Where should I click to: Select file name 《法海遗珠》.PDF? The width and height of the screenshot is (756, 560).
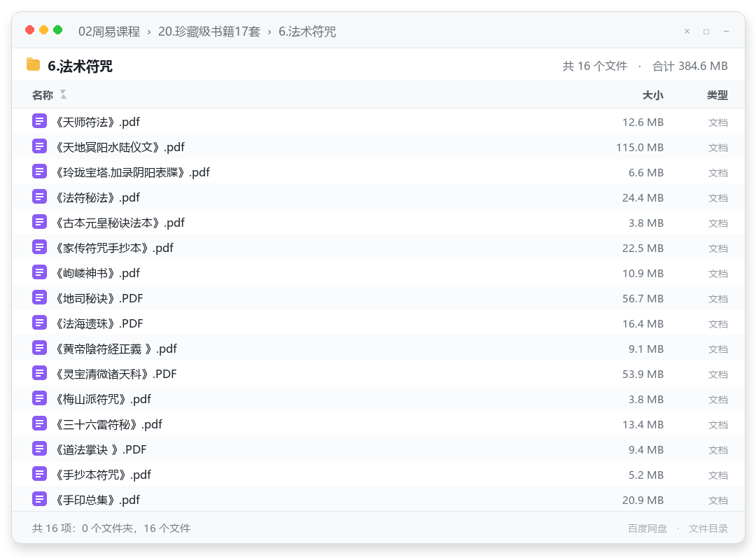click(x=99, y=323)
